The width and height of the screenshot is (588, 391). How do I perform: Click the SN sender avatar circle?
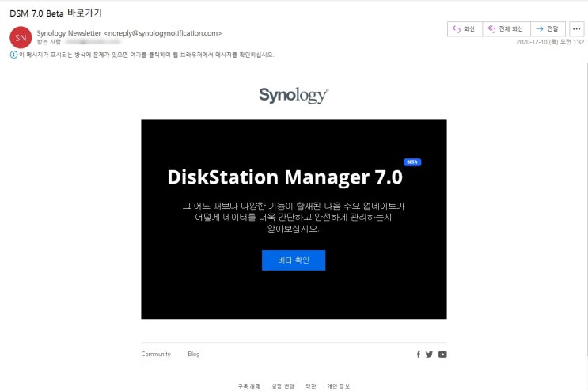point(21,37)
